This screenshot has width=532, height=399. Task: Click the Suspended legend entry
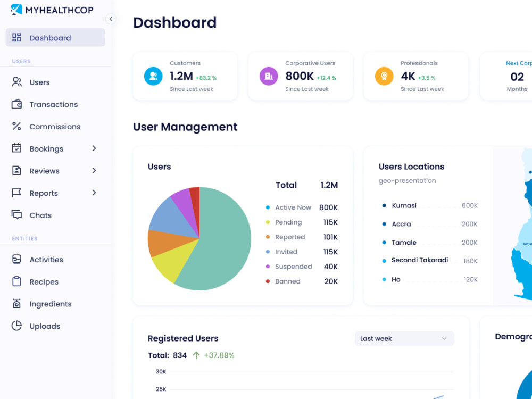(302, 267)
